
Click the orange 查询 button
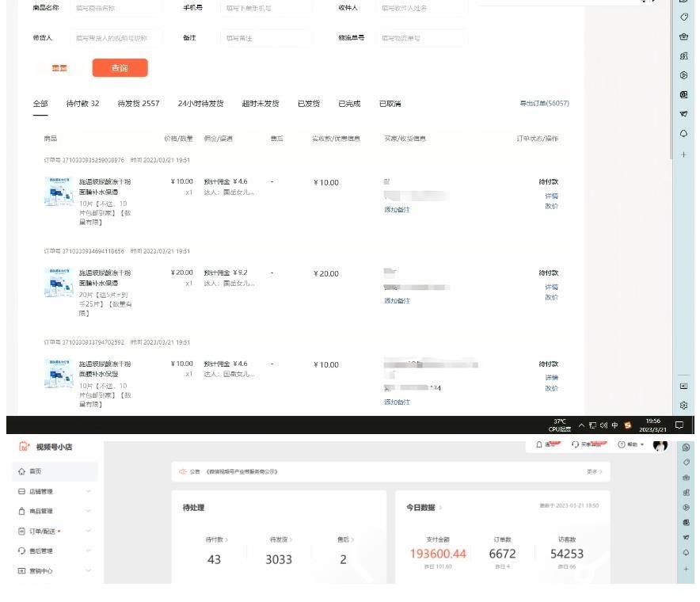coord(120,68)
